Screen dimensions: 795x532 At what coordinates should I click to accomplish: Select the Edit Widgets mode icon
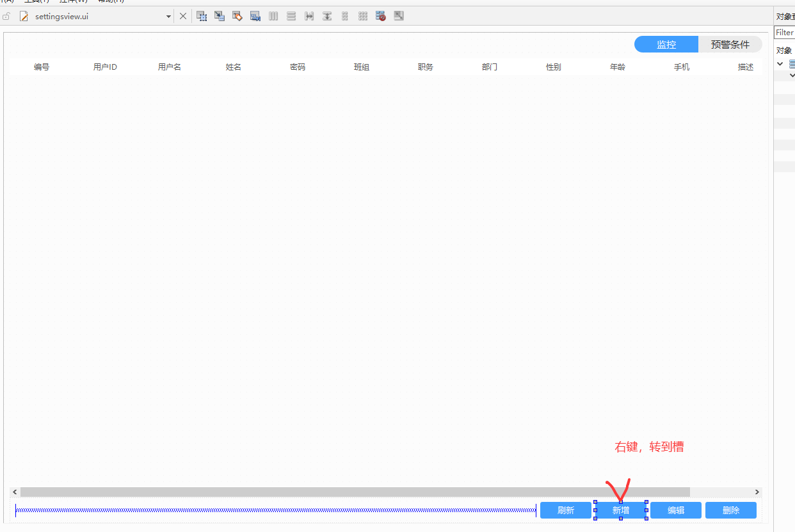202,16
